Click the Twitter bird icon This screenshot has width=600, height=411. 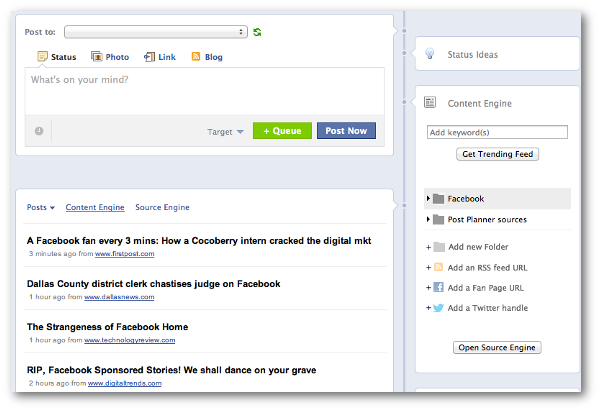(x=439, y=308)
